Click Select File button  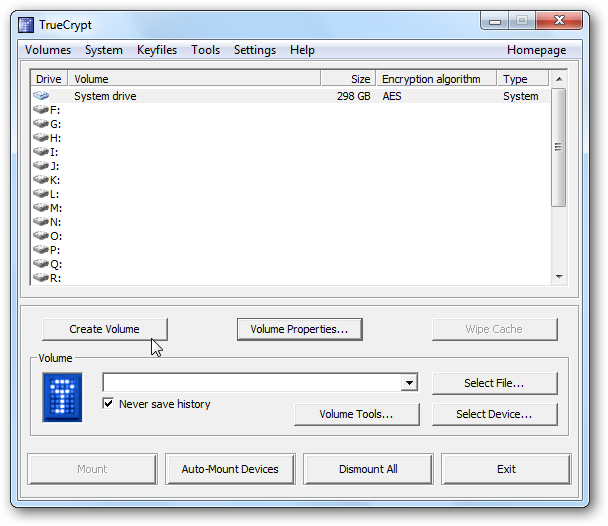click(x=494, y=383)
